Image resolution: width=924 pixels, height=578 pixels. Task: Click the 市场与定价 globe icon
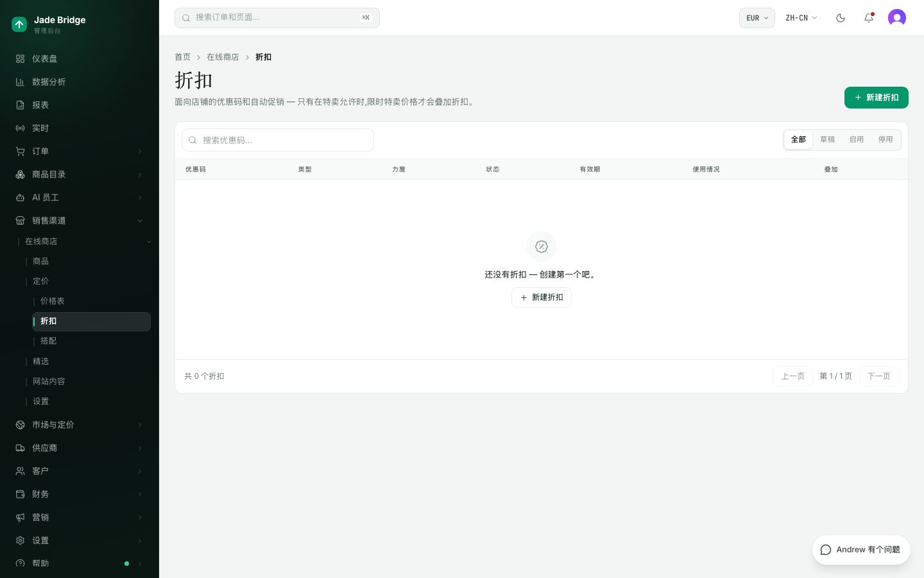(20, 425)
